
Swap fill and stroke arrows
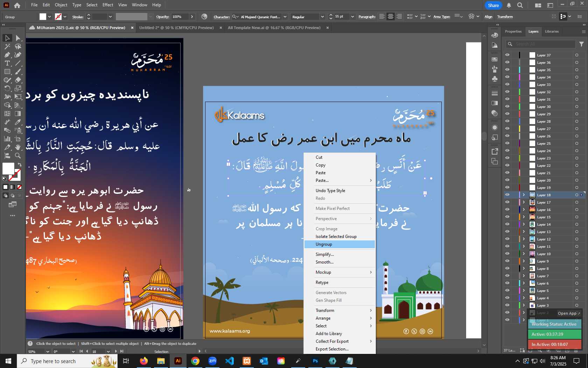click(x=19, y=165)
